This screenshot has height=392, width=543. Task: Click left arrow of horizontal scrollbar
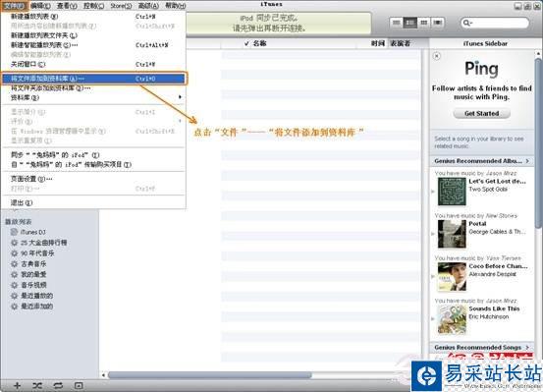[x=103, y=375]
